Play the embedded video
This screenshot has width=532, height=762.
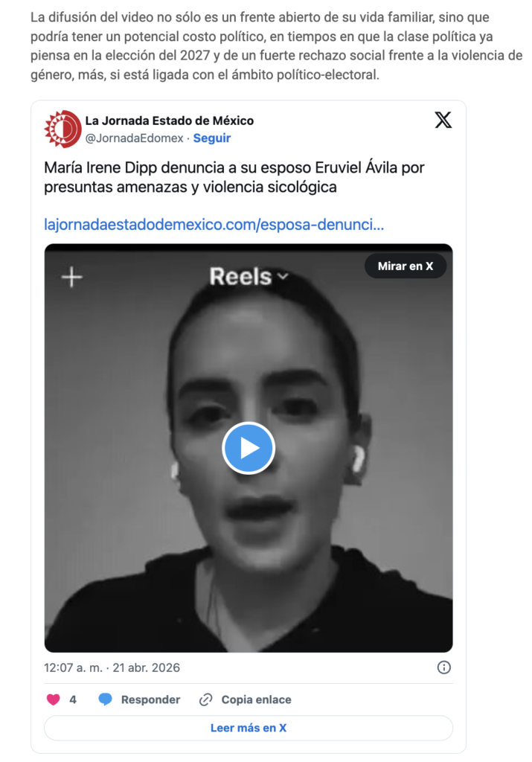pos(249,448)
